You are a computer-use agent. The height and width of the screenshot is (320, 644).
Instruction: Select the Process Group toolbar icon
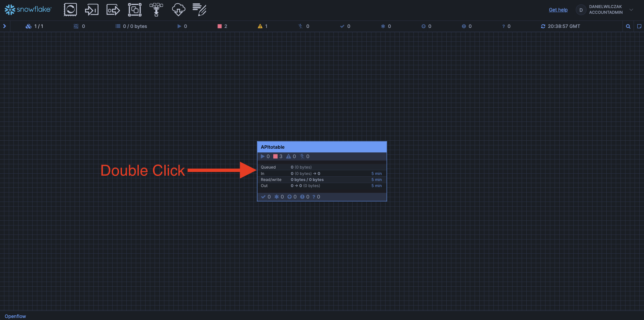pos(134,10)
